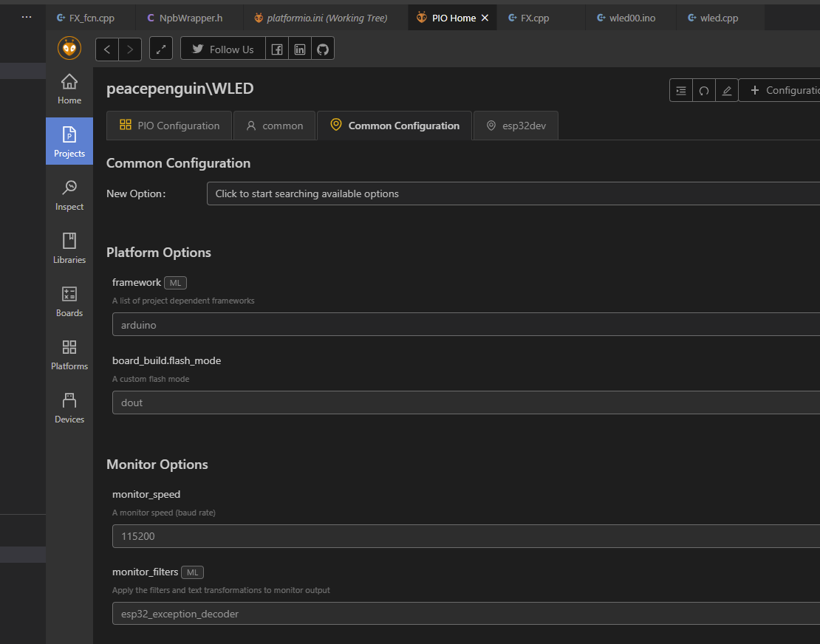The width and height of the screenshot is (820, 644).
Task: Click the Platform Options heading
Action: (x=158, y=253)
